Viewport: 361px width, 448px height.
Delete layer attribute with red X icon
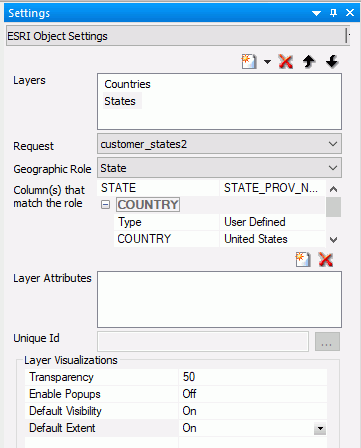pos(326,259)
